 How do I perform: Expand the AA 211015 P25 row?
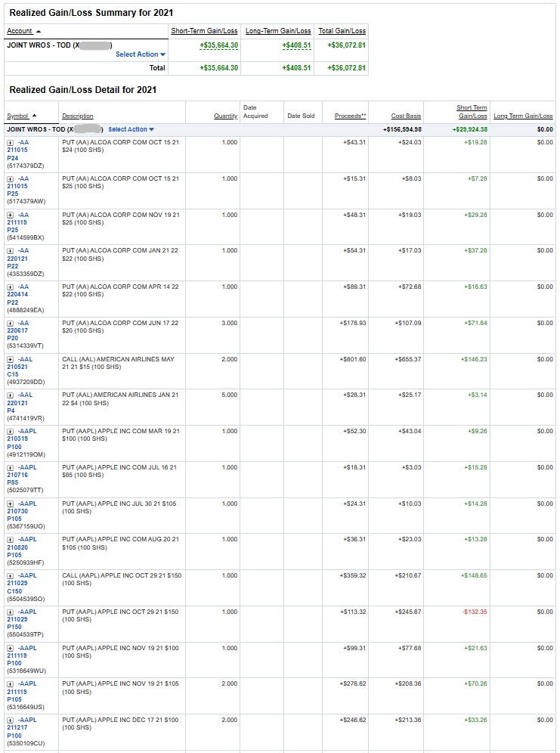[10, 178]
